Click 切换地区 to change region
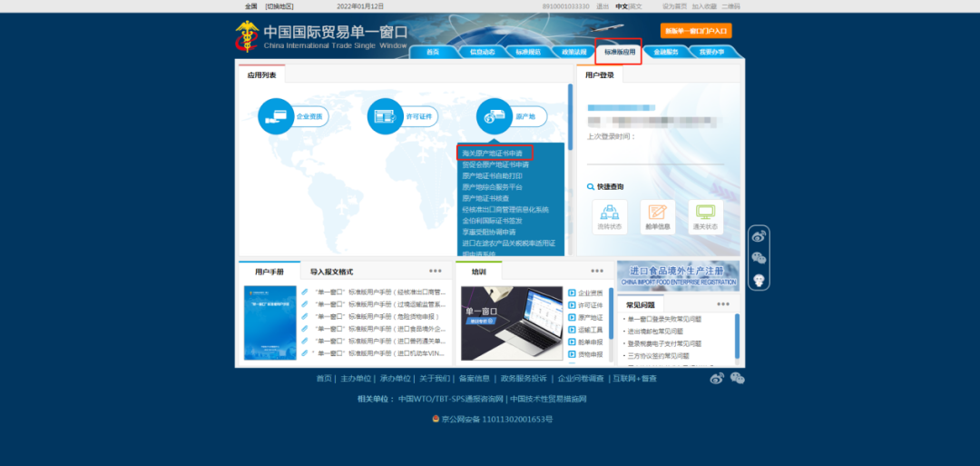 [x=279, y=6]
